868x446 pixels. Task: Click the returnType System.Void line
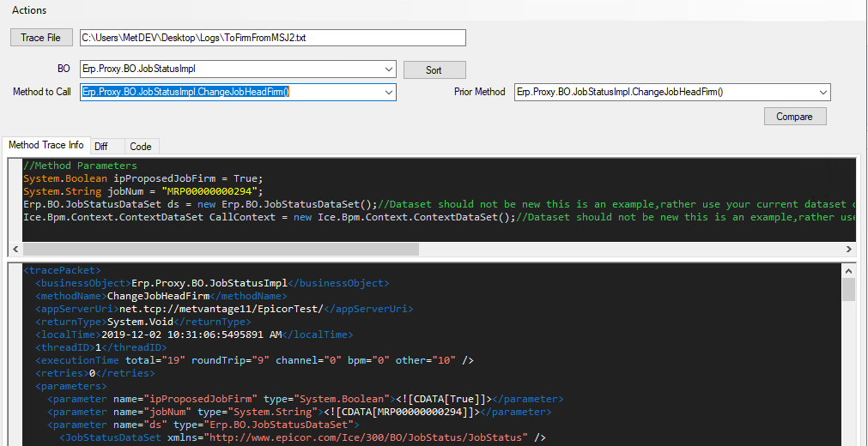(x=143, y=322)
